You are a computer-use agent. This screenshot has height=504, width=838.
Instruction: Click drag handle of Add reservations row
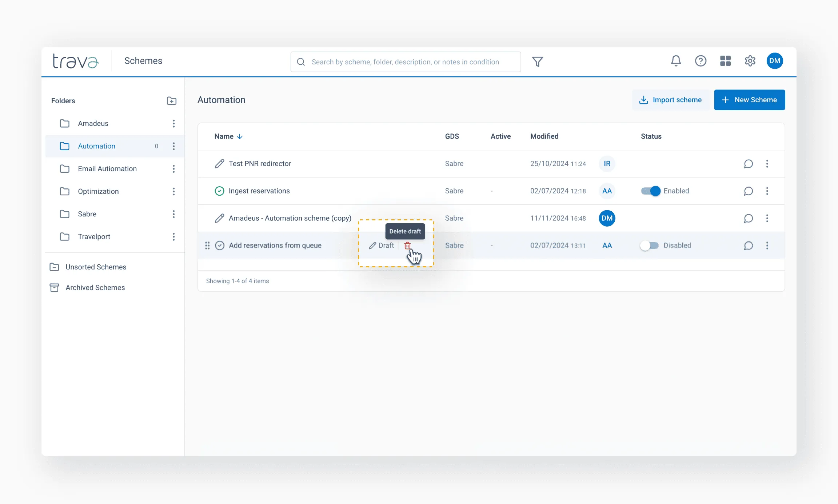[207, 245]
